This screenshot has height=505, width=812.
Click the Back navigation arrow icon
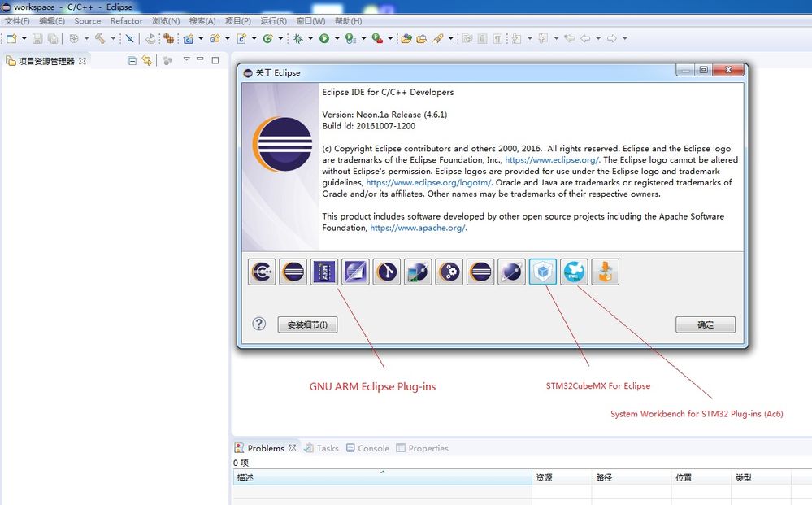point(585,38)
